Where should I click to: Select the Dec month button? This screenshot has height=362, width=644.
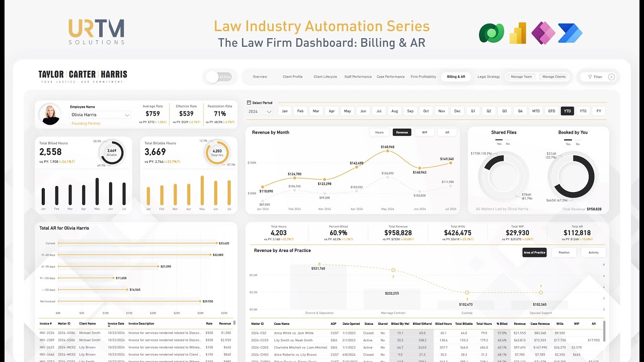457,111
